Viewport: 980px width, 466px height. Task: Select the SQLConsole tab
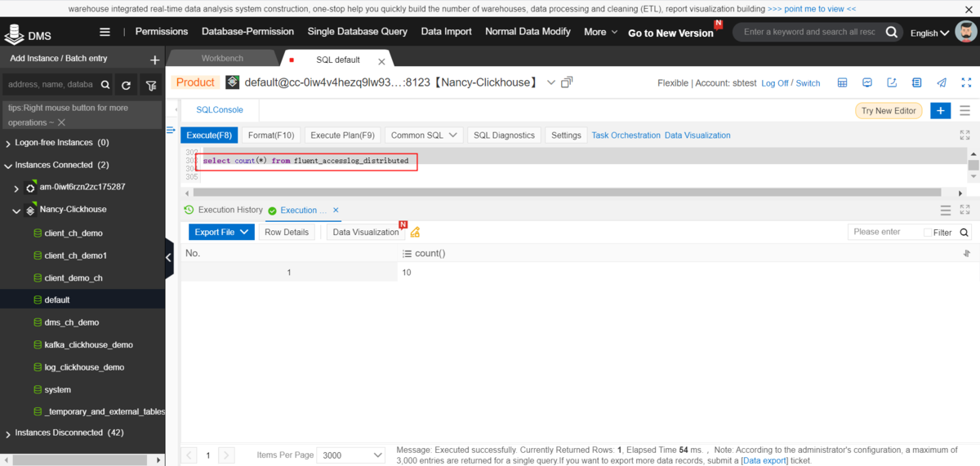(220, 109)
